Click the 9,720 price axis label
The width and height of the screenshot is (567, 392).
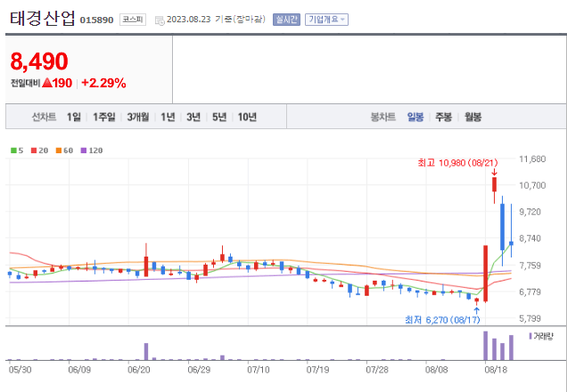click(x=532, y=212)
